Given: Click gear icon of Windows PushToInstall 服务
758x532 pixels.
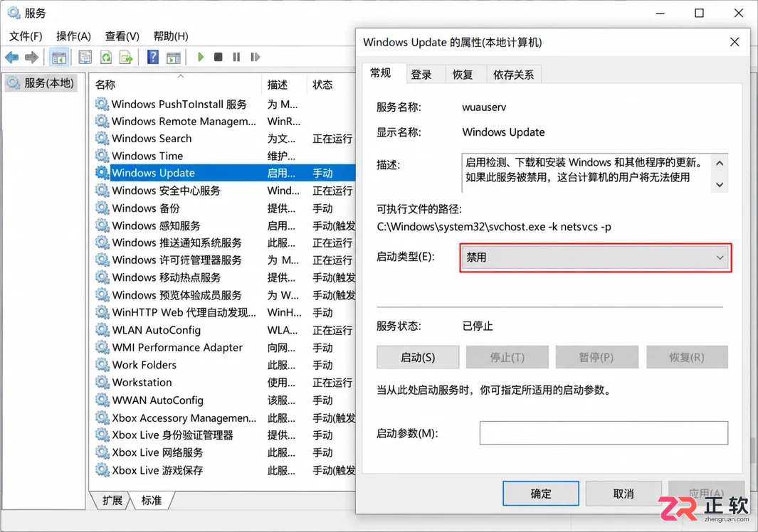Looking at the screenshot, I should point(102,104).
